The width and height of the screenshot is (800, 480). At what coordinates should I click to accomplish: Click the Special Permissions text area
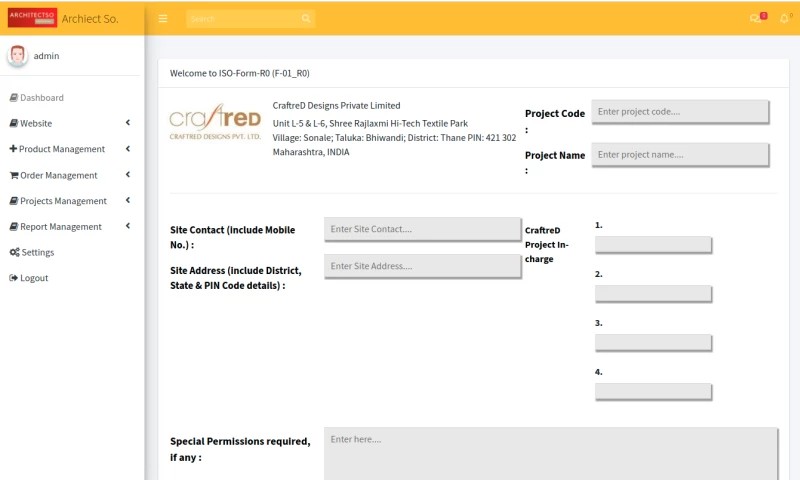click(550, 453)
